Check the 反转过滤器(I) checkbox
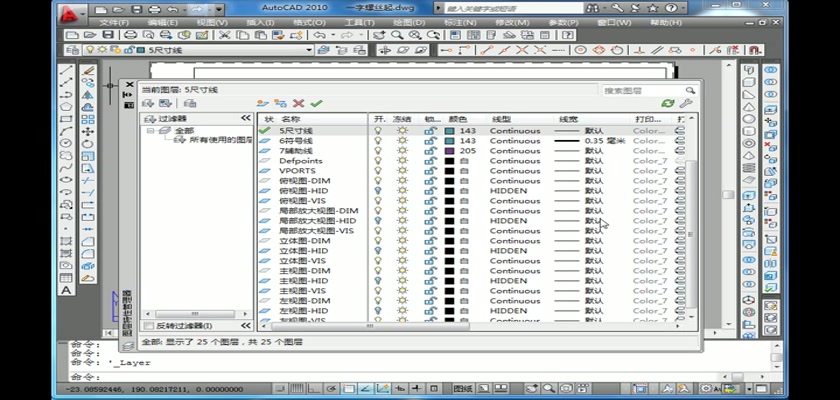This screenshot has height=400, width=840. click(x=149, y=326)
